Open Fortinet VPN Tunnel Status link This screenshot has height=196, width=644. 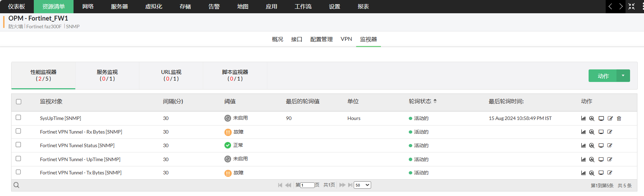(77, 145)
